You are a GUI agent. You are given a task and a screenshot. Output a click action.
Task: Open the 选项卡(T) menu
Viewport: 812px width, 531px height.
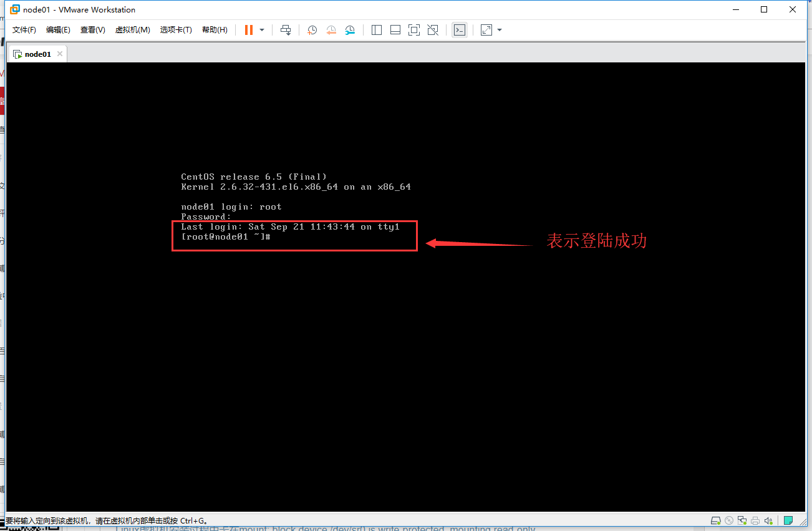pos(176,30)
